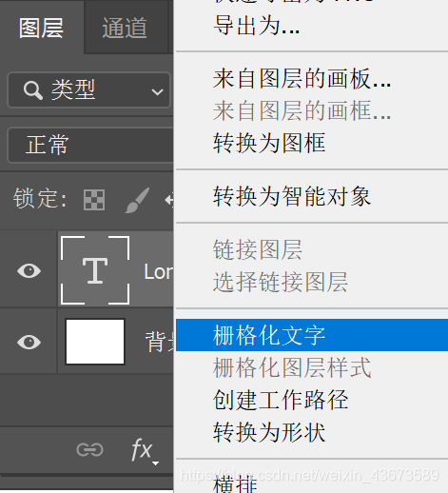Click the lock transparent pixels checkerboard icon

pyautogui.click(x=94, y=200)
